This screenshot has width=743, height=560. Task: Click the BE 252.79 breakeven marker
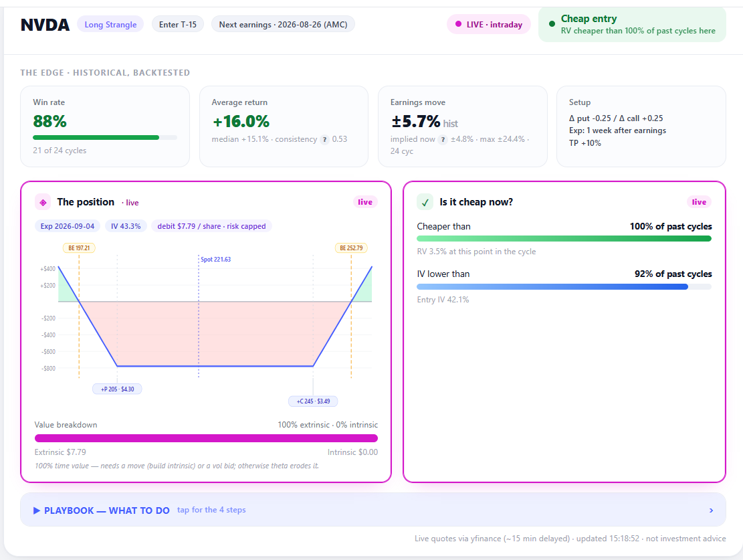(351, 248)
